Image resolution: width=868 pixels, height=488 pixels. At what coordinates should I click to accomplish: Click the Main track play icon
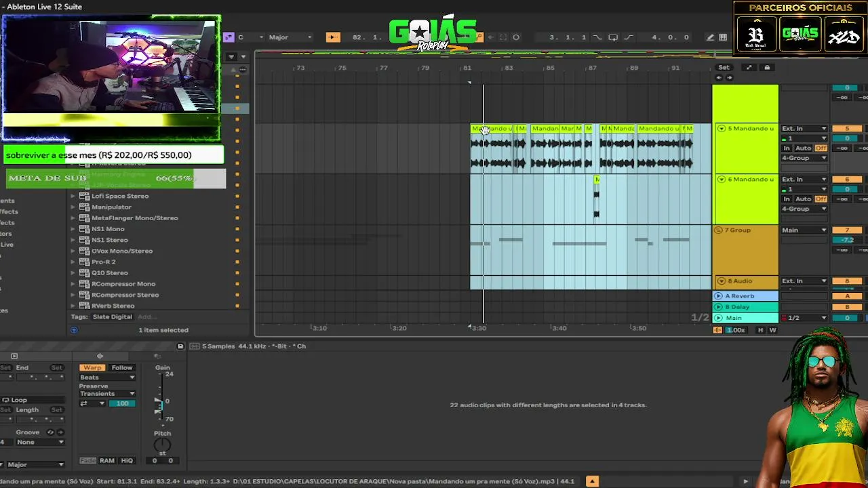(719, 318)
